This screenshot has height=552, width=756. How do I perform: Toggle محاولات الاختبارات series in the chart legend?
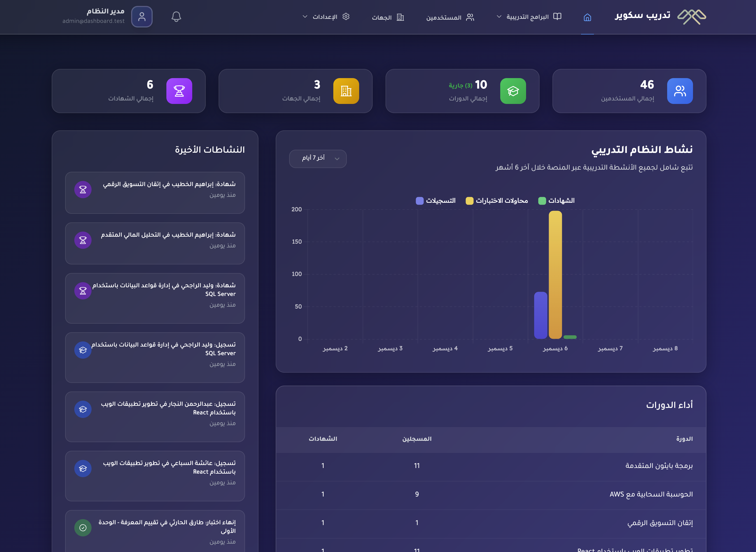496,201
